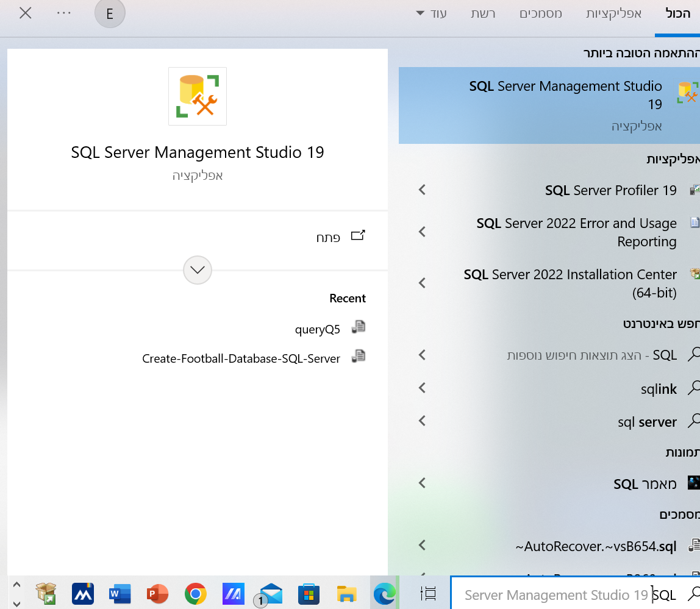Switch to the מסמכים tab
This screenshot has width=700, height=609.
pos(540,13)
